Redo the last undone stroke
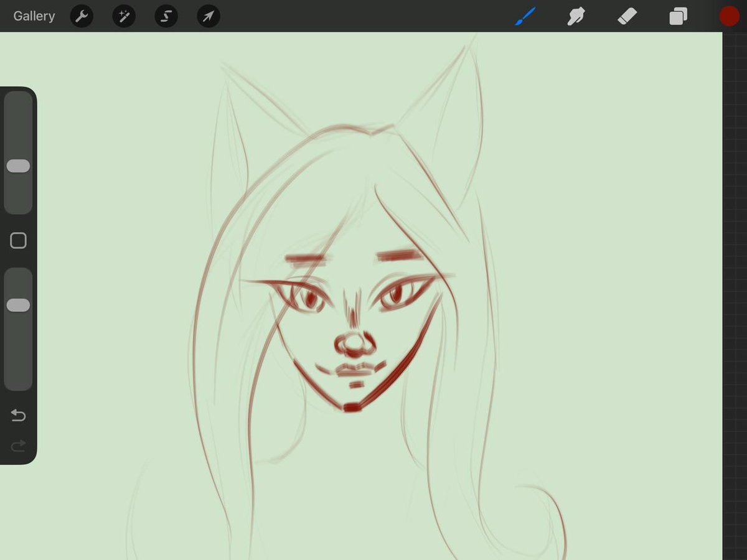This screenshot has height=560, width=747. pyautogui.click(x=18, y=446)
